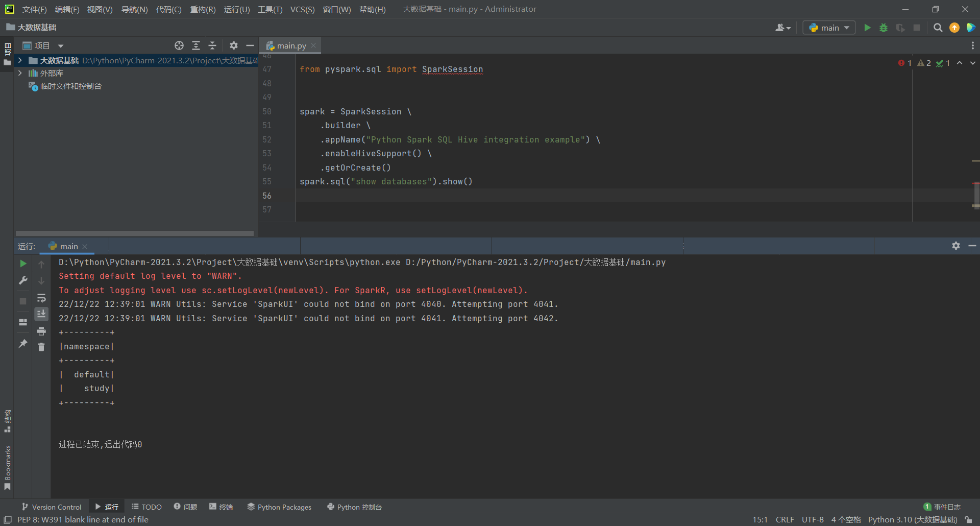Stop the process in the Run panel
The height and width of the screenshot is (526, 980).
(23, 301)
